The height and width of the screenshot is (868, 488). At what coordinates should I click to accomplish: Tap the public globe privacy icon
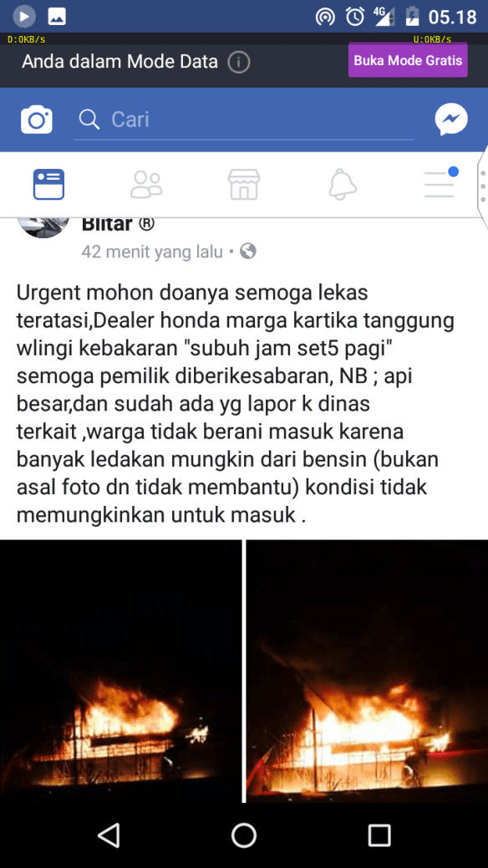pos(248,252)
